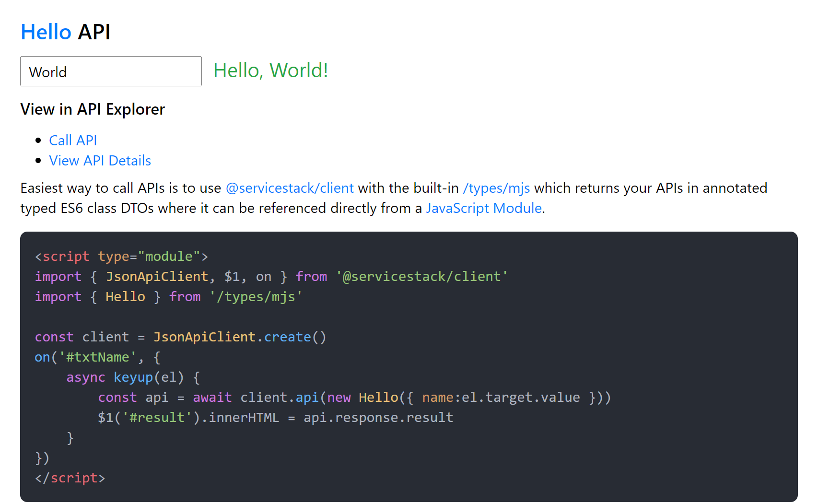Click the name input field containing World
Image resolution: width=818 pixels, height=504 pixels.
point(111,71)
